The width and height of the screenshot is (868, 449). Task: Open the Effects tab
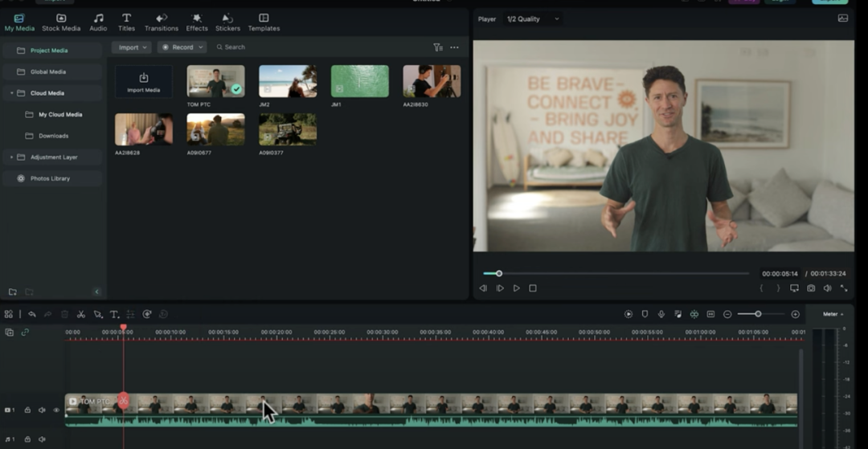click(x=197, y=22)
